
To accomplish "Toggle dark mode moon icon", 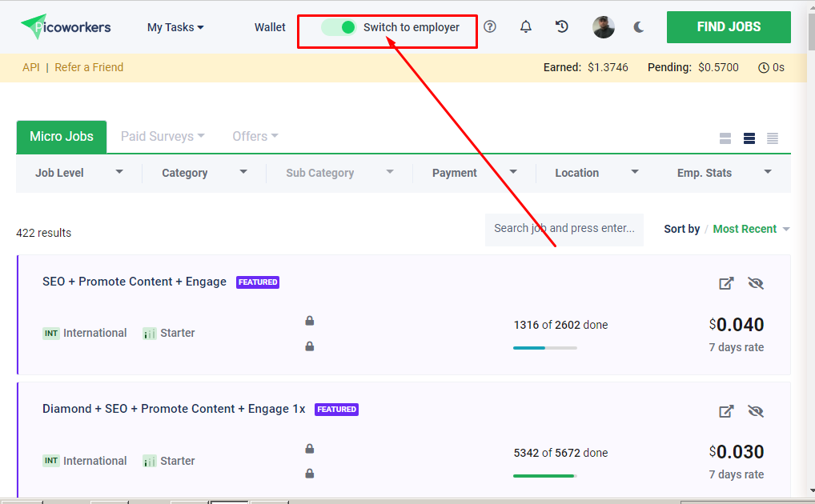I will pos(639,27).
